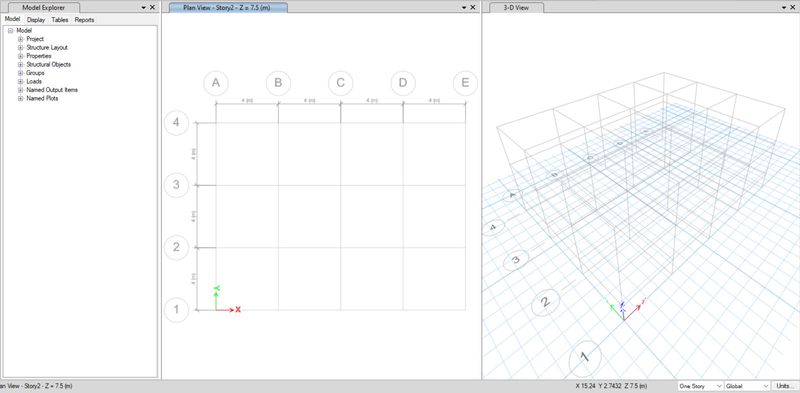Click grid bubble A in plan view

tap(216, 83)
